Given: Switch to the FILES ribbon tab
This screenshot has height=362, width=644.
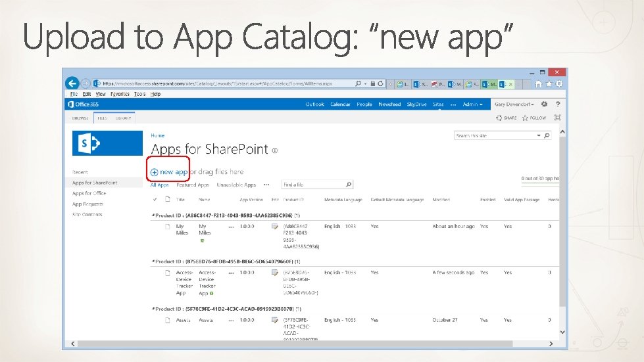Looking at the screenshot, I should (102, 118).
